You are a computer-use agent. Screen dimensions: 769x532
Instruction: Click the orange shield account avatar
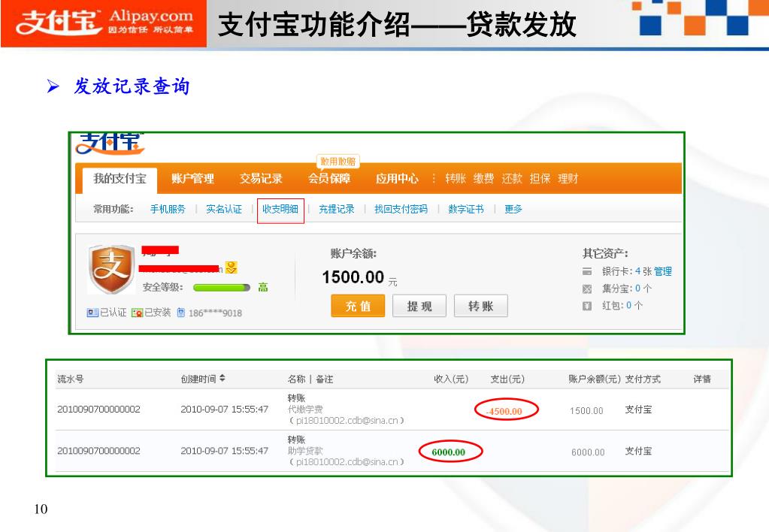(112, 269)
